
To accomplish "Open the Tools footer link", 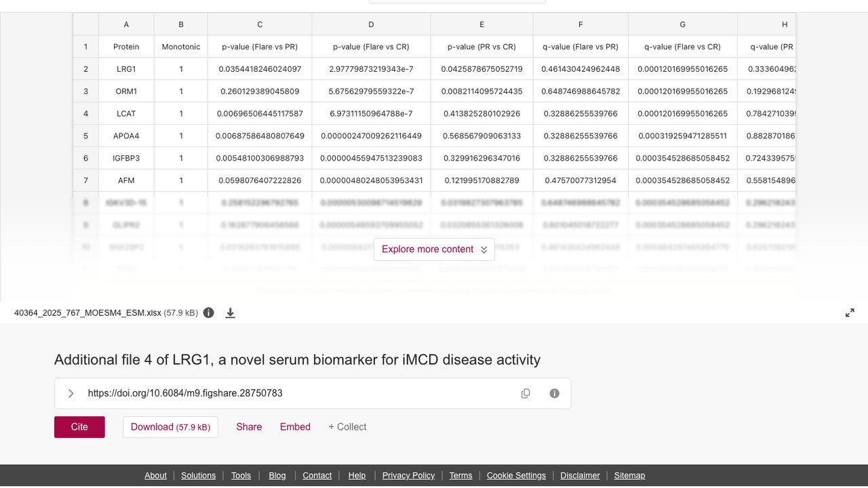I will pos(241,476).
